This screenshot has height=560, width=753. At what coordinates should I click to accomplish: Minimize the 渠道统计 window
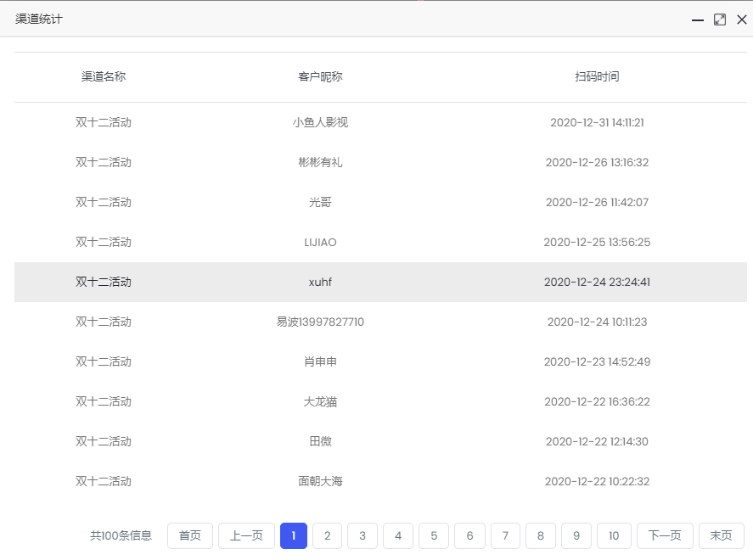tap(698, 20)
